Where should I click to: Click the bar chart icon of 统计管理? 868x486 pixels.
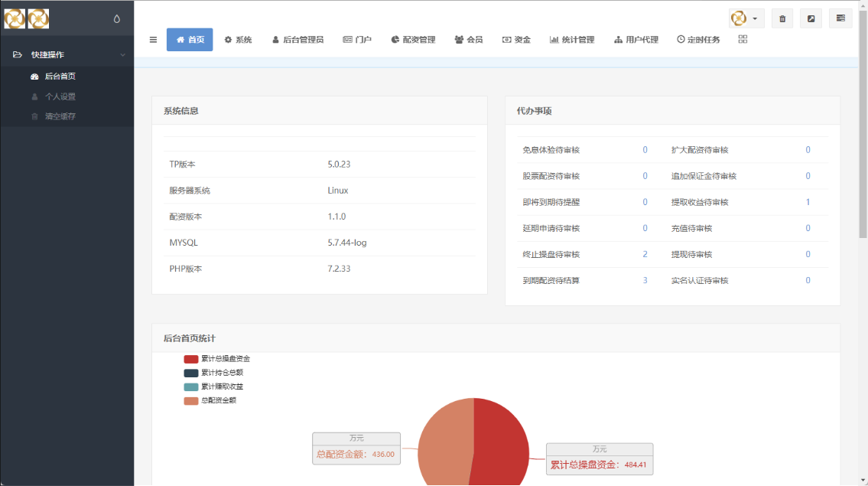tap(554, 40)
